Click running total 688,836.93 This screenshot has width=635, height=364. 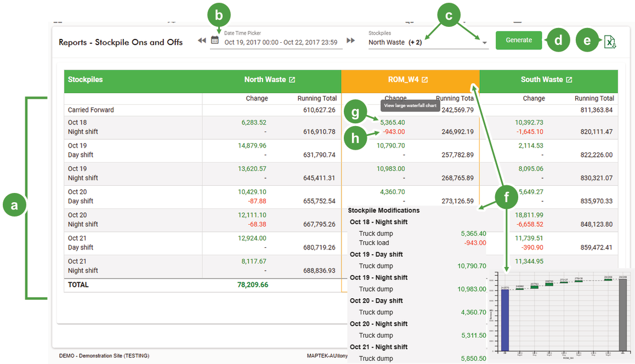tap(319, 271)
